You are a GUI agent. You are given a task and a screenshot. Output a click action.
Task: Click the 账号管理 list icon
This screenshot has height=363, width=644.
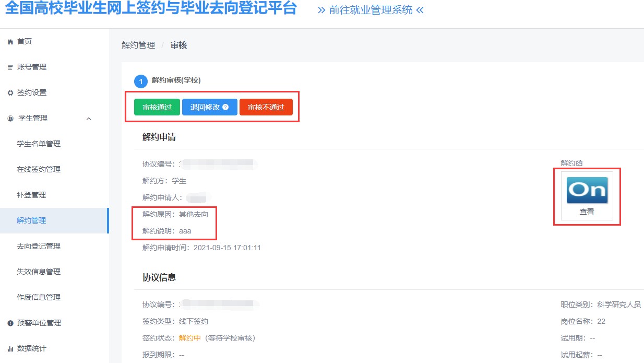click(10, 67)
